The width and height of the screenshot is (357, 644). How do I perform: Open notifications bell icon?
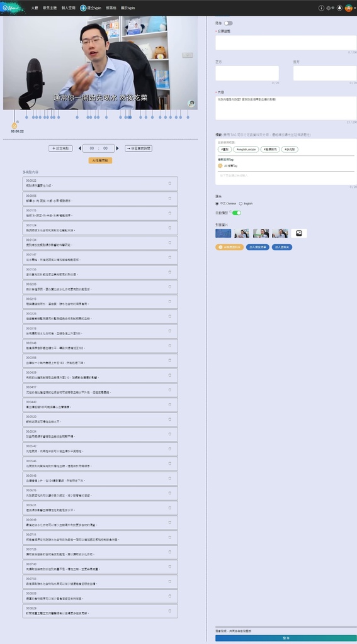pyautogui.click(x=339, y=8)
